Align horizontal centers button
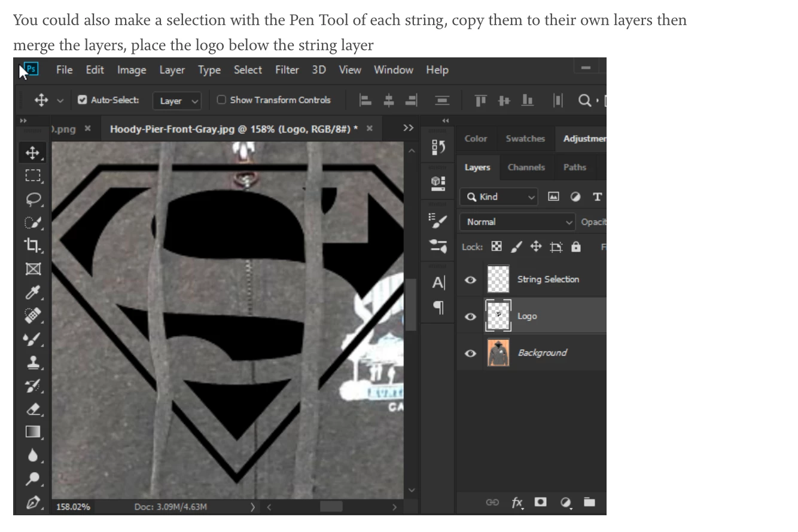Screen dimensions: 798x532 [x=388, y=100]
